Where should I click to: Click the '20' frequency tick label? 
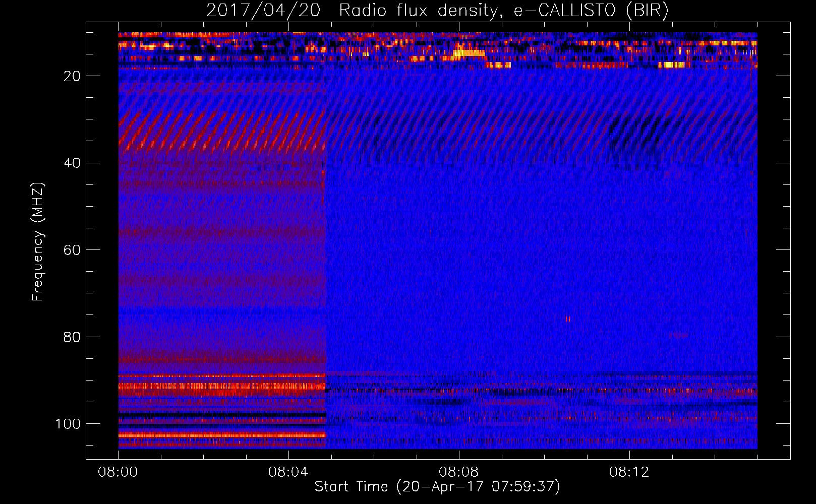73,76
